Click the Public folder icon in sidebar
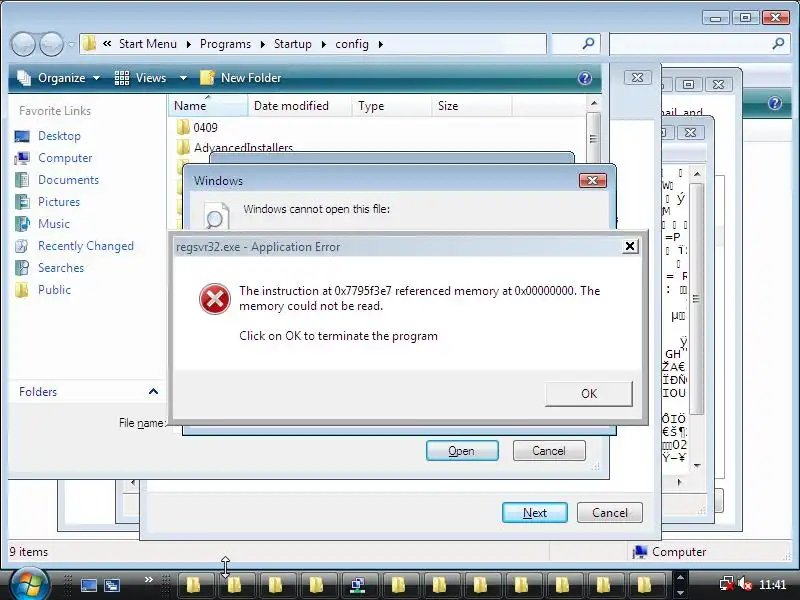800x600 pixels. tap(22, 290)
